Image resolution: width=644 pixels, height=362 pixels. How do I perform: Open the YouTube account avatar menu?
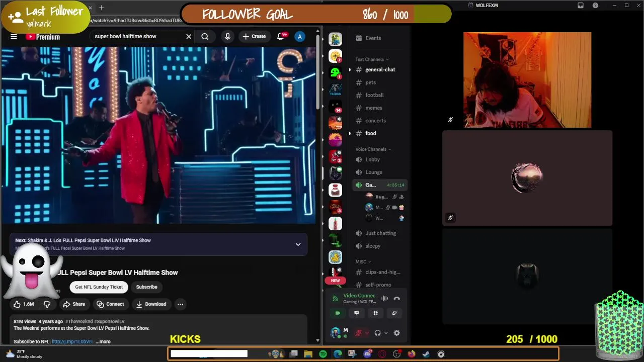tap(300, 36)
